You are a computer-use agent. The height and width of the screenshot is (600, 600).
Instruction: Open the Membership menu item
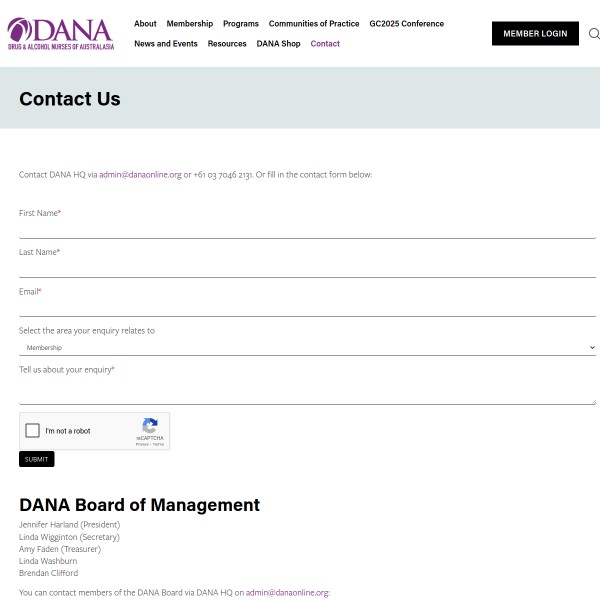coord(190,24)
